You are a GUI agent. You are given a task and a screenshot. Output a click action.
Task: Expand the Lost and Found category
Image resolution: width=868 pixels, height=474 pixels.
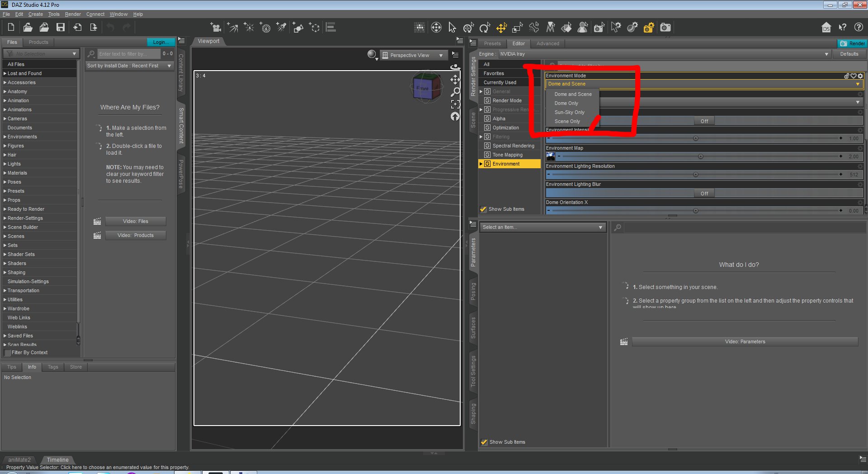[x=5, y=74]
